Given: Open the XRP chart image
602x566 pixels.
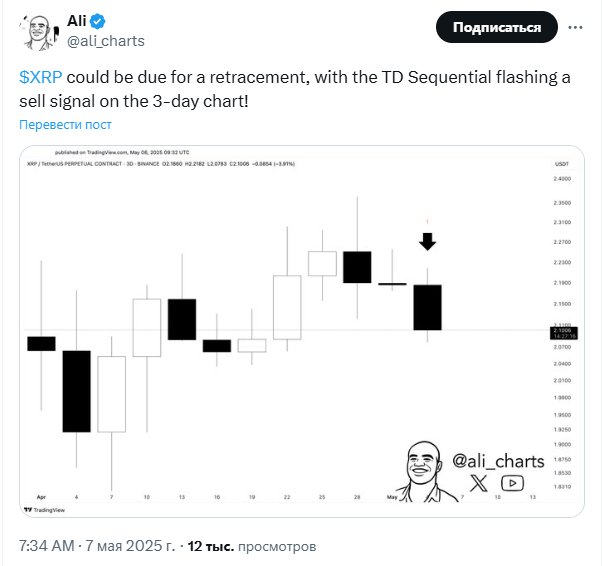Looking at the screenshot, I should [302, 331].
